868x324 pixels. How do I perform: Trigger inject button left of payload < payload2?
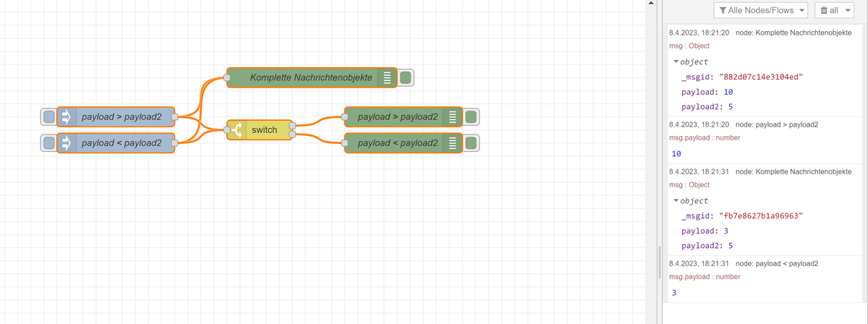[x=48, y=143]
